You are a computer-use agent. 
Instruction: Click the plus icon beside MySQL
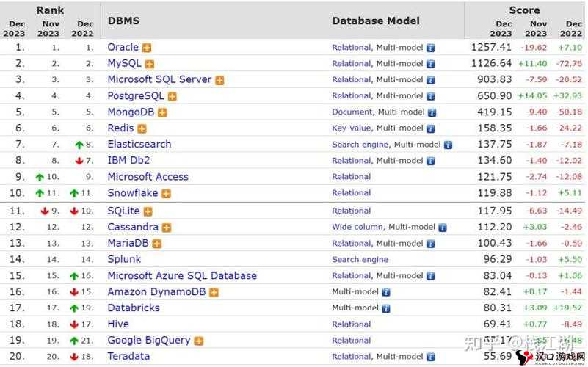[150, 64]
